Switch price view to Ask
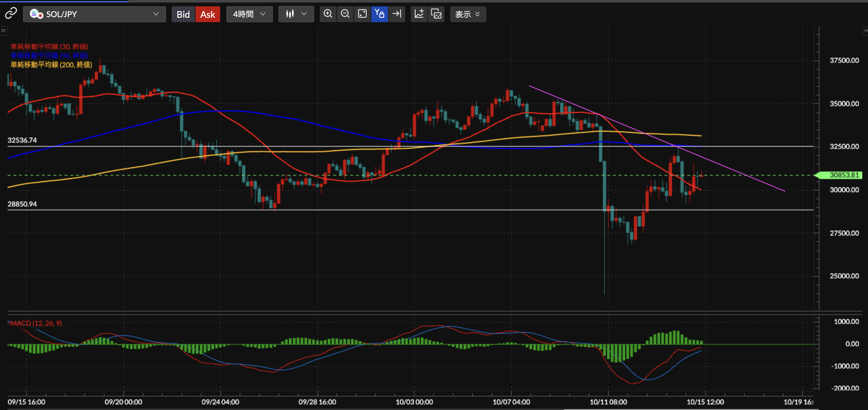Screen dimensions: 868x410 click(207, 14)
